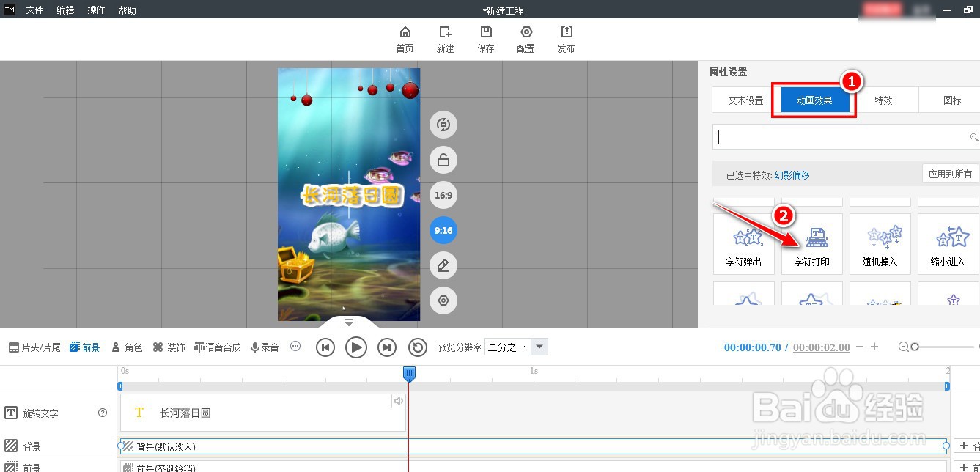
Task: Switch to 文本设置 tab
Action: (745, 100)
